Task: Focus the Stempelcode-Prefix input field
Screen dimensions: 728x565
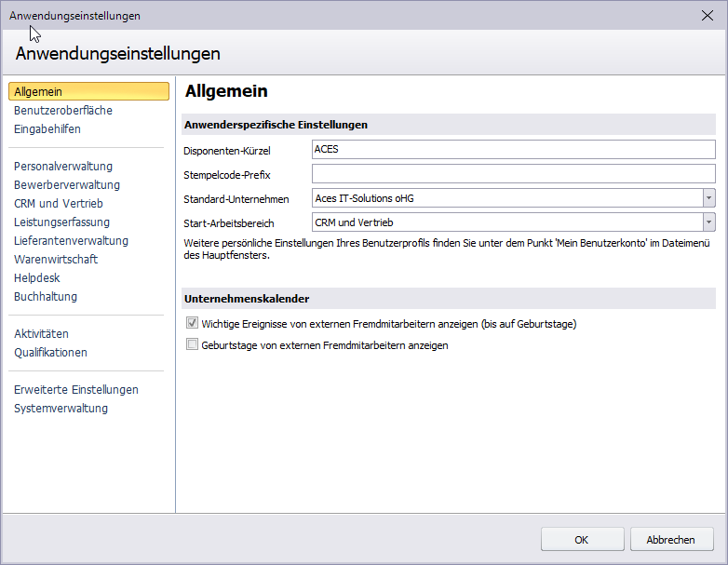Action: (512, 173)
